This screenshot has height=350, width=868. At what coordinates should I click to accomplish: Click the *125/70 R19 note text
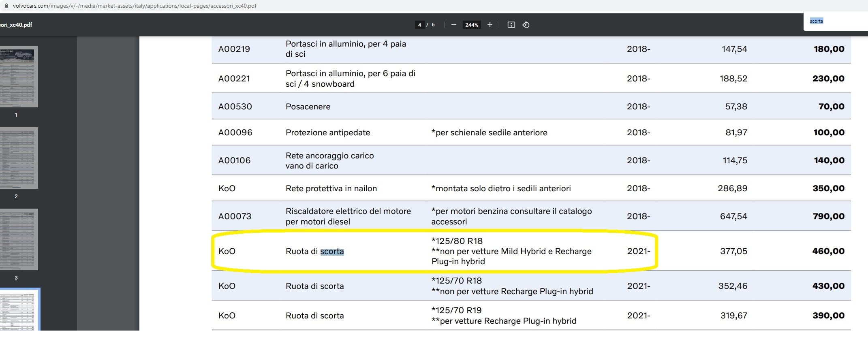coord(457,310)
